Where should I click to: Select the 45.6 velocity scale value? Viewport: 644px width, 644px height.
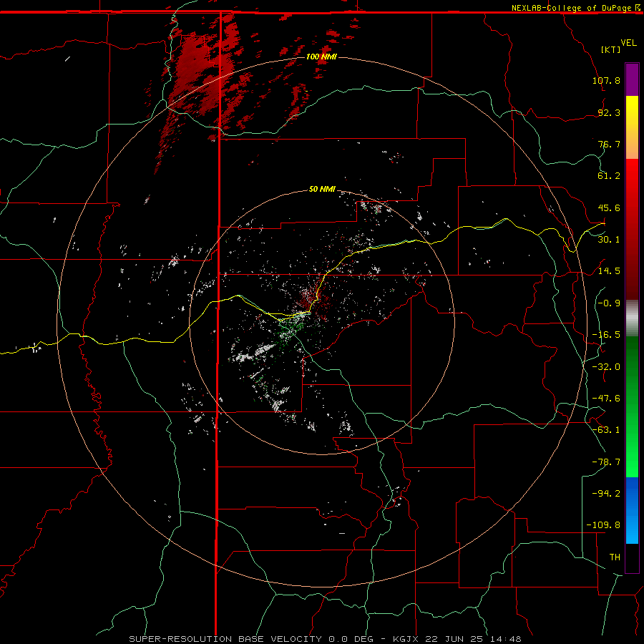coord(609,208)
